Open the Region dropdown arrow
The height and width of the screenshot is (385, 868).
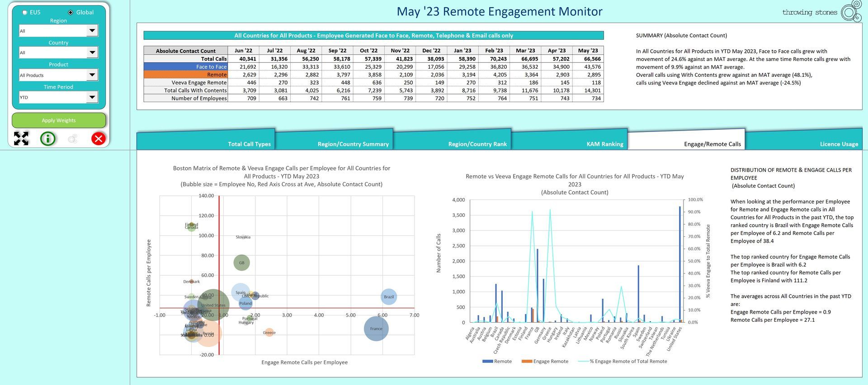click(92, 31)
